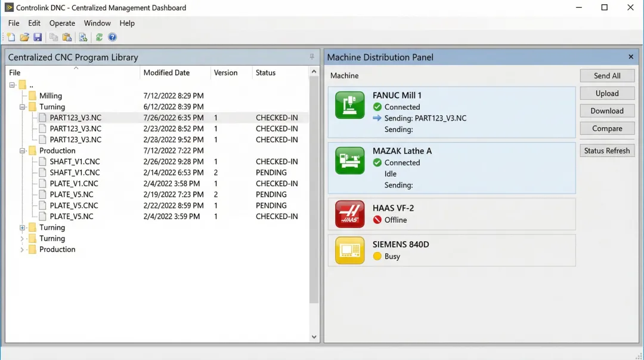Screen dimensions: 644x360
Task: Collapse the Production folder
Action: pos(22,150)
